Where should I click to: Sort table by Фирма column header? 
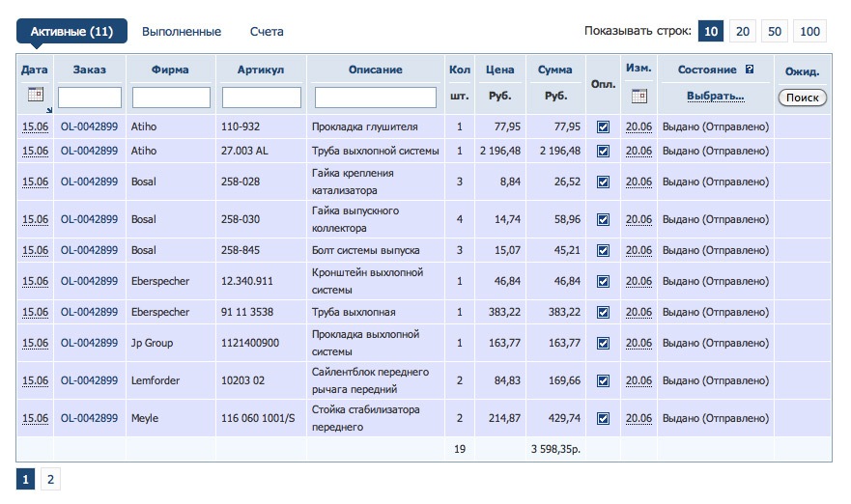tap(170, 70)
